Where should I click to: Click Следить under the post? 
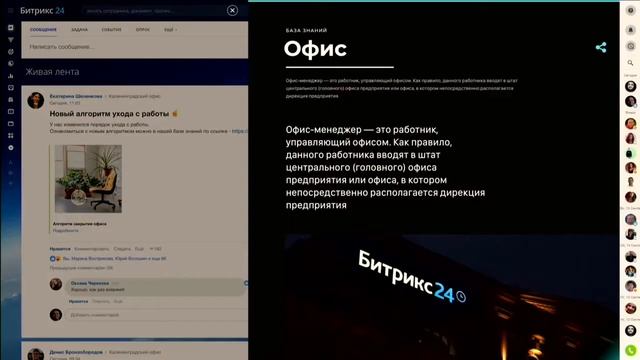click(122, 249)
